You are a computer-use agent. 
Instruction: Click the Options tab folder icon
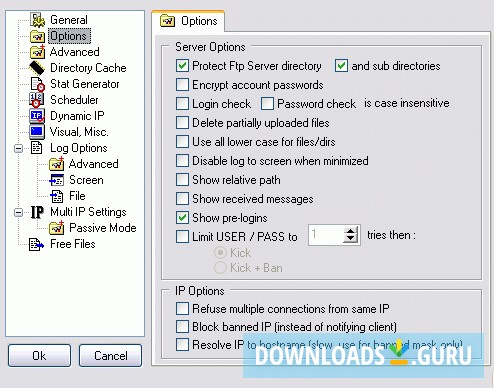[x=167, y=21]
